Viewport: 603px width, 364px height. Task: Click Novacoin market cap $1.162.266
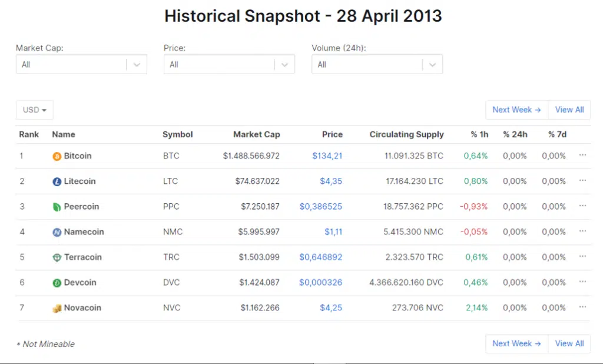point(260,308)
